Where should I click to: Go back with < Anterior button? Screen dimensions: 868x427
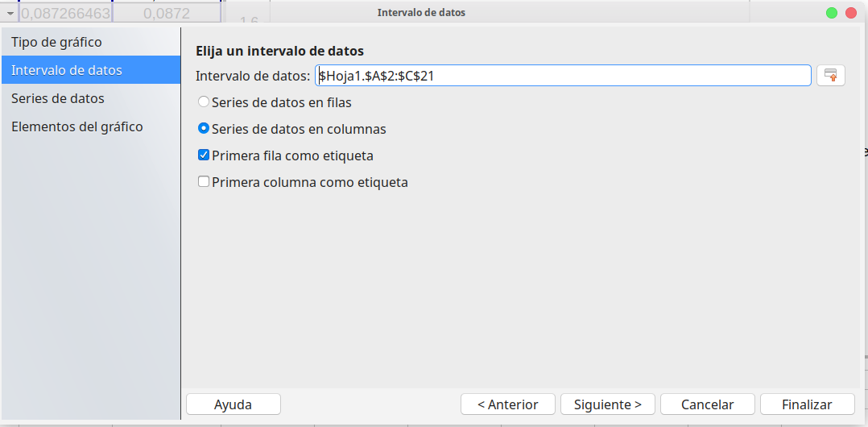[x=507, y=404]
